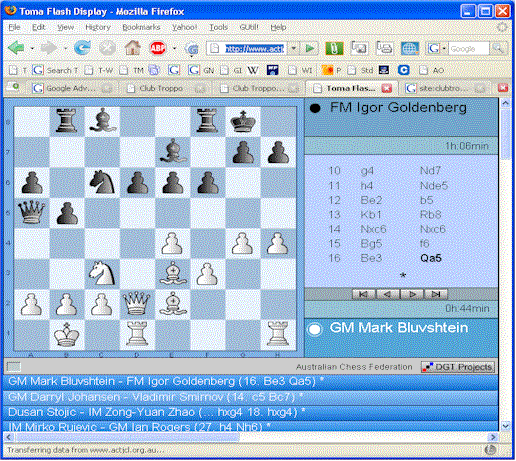Open the blue C bookmark icon
The height and width of the screenshot is (461, 516).
click(404, 70)
